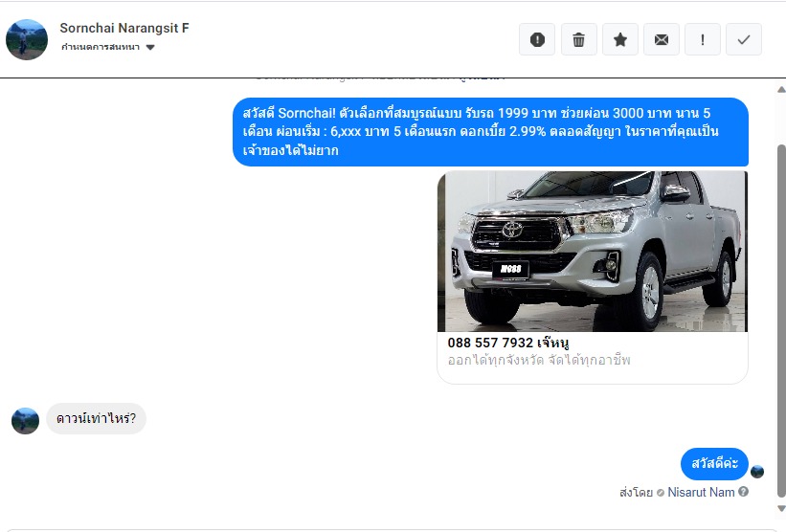Screen dimensions: 786x532
Task: Open sender link Nisarut Nam
Action: click(x=701, y=493)
